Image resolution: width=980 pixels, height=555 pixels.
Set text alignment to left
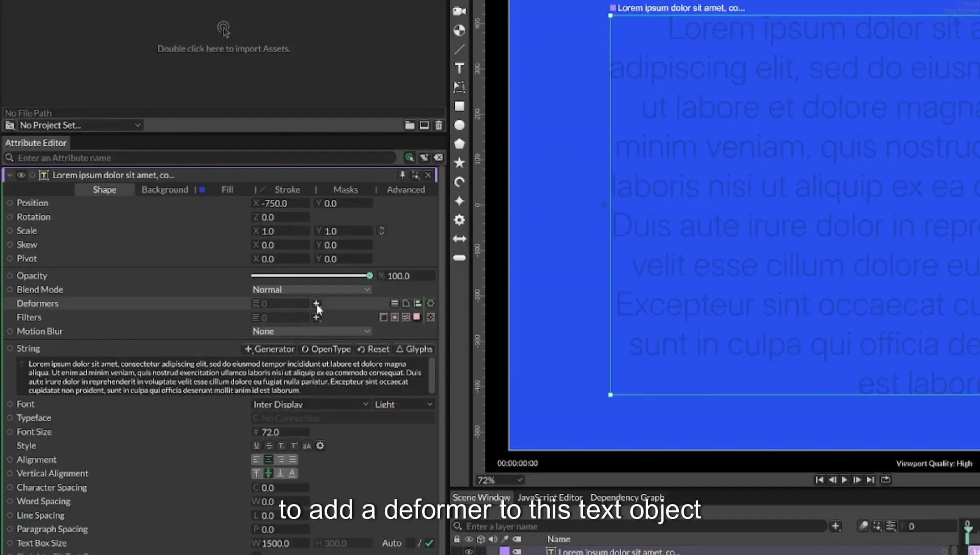[256, 460]
